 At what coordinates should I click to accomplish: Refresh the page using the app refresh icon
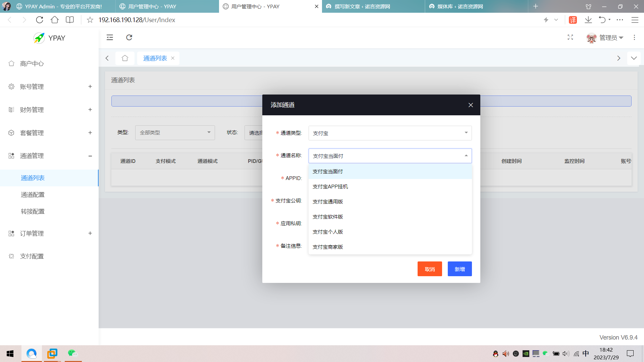click(x=129, y=38)
